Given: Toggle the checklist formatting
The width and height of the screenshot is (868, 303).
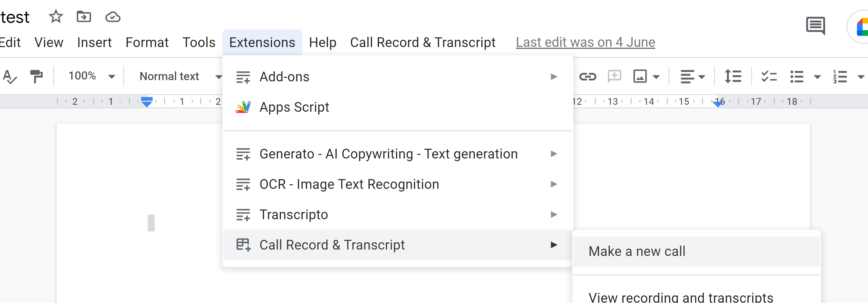Looking at the screenshot, I should (x=768, y=77).
